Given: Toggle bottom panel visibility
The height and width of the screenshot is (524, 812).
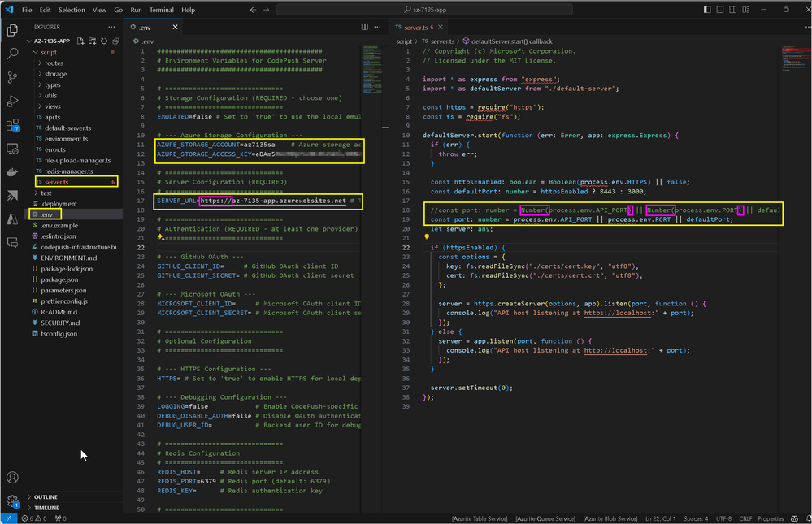Looking at the screenshot, I should coord(720,10).
